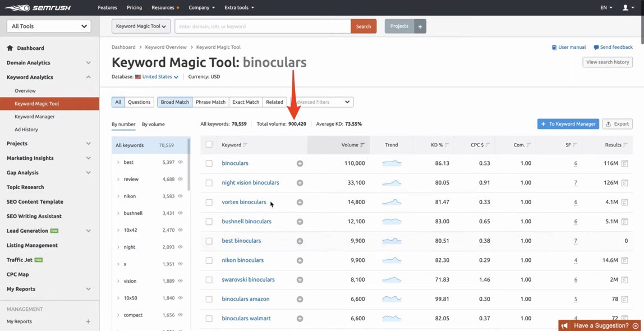Open the 'swarovski binoculars' keyword link
The image size is (644, 331).
click(x=248, y=279)
